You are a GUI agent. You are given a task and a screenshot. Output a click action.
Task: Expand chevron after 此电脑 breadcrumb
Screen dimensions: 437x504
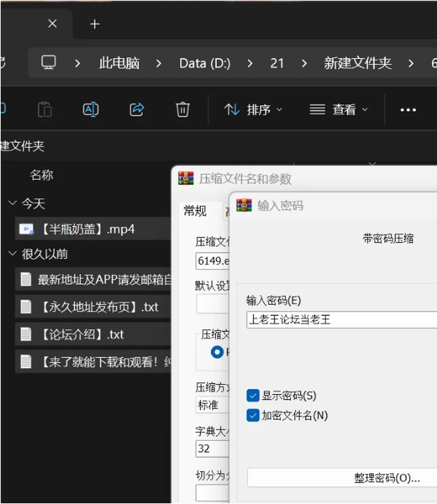coord(158,63)
